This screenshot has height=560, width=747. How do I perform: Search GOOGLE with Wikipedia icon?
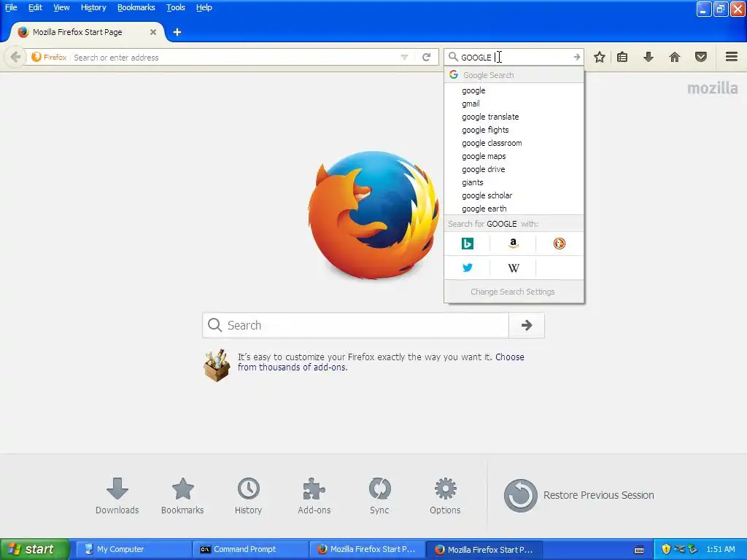(x=513, y=268)
